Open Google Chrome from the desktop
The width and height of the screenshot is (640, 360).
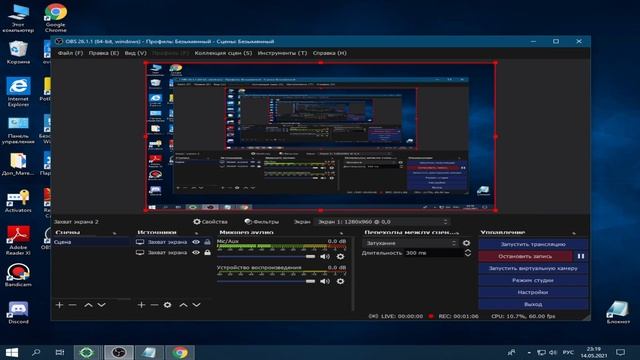(x=56, y=18)
